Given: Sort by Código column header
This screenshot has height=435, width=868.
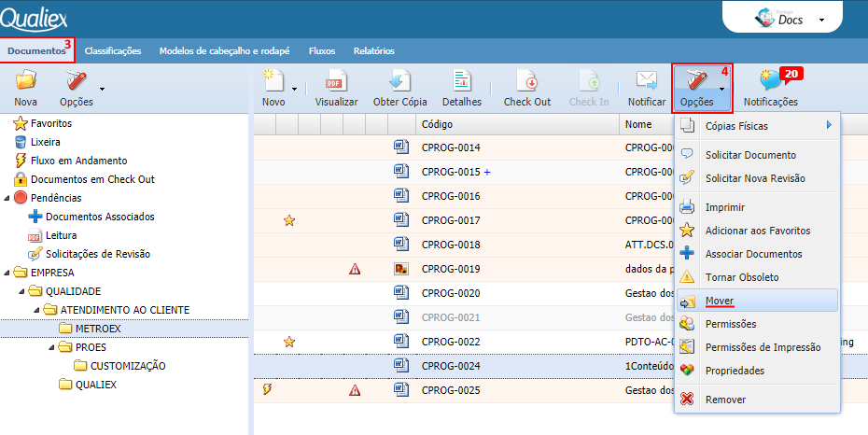Looking at the screenshot, I should click(x=517, y=124).
